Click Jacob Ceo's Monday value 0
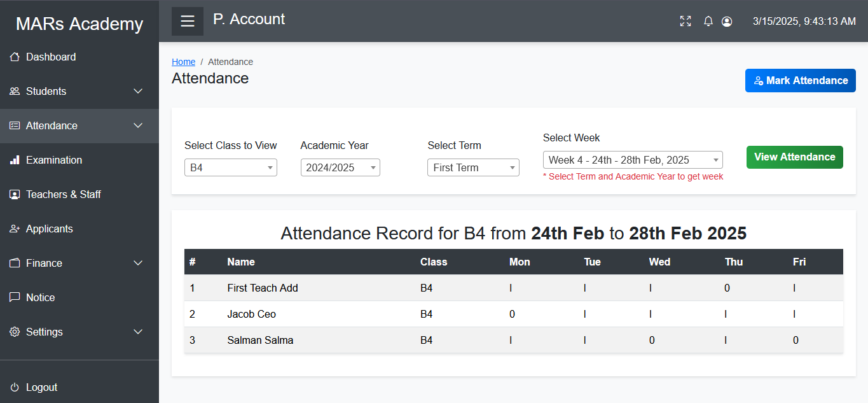 pyautogui.click(x=513, y=314)
